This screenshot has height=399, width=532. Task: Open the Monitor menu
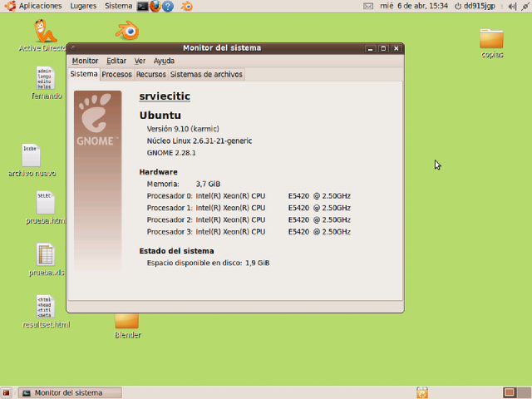[85, 61]
